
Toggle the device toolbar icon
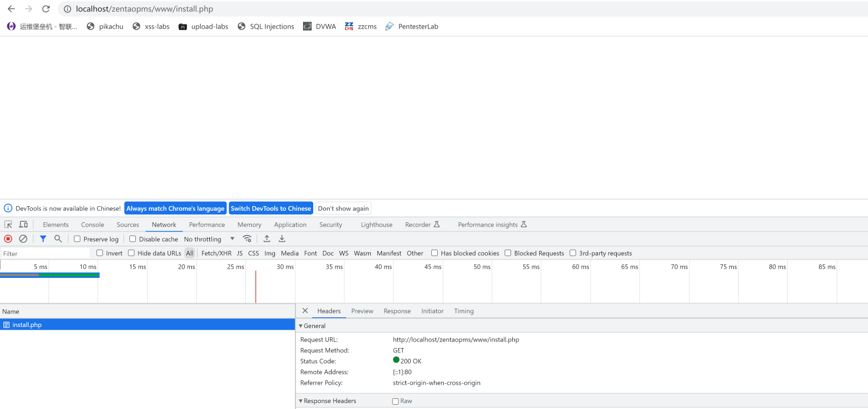click(x=23, y=224)
